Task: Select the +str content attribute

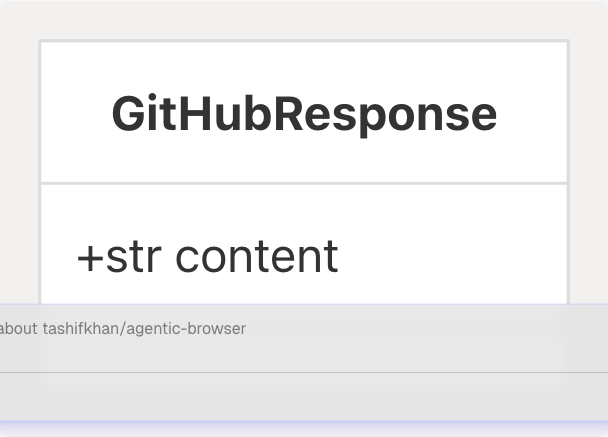Action: coord(207,256)
